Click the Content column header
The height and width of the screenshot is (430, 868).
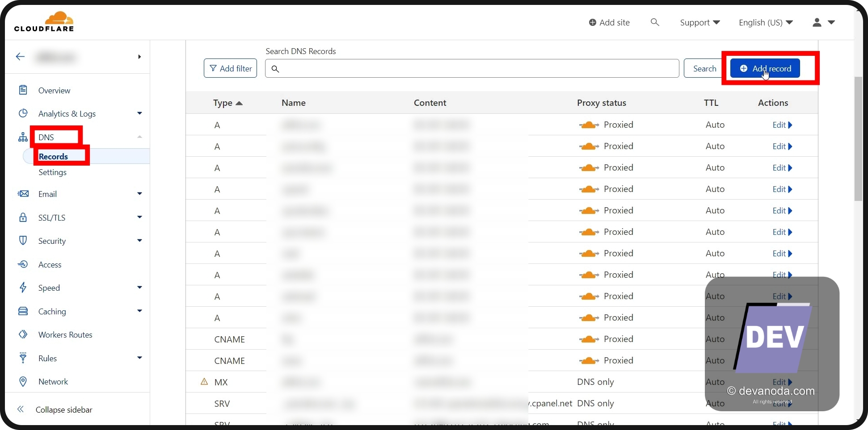click(x=430, y=103)
